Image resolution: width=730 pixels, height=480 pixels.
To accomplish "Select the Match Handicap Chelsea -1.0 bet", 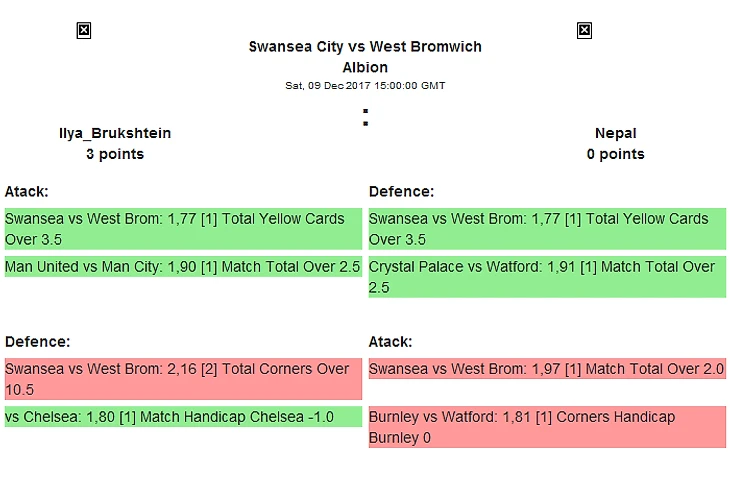I will pyautogui.click(x=182, y=417).
